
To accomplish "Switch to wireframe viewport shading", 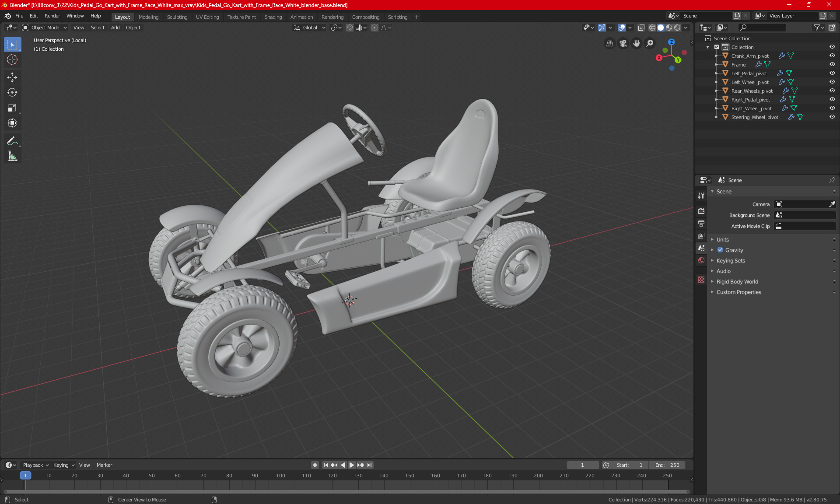I will [652, 28].
